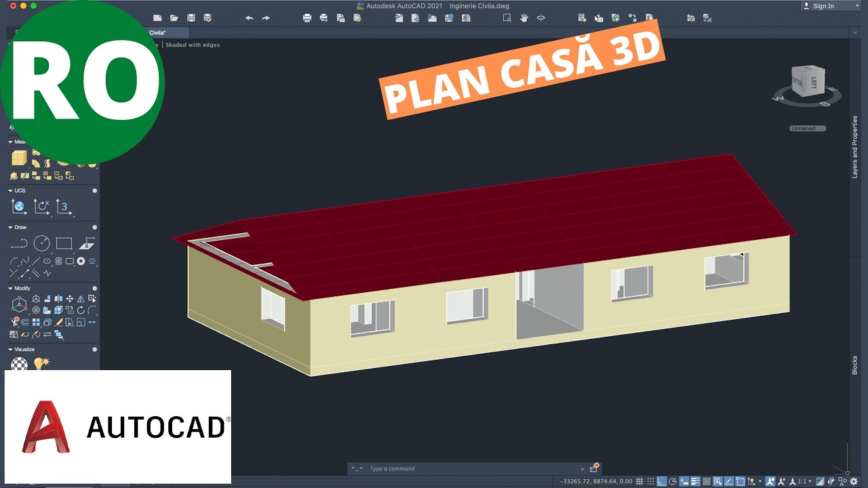
Task: Open the Shaded with edges visual style menu
Action: [193, 45]
